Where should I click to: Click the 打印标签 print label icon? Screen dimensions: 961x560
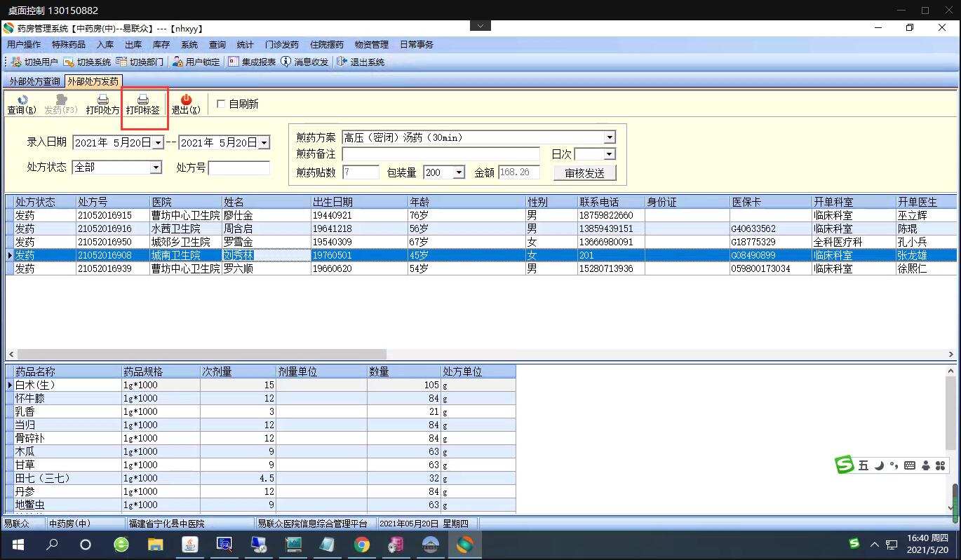coord(143,104)
